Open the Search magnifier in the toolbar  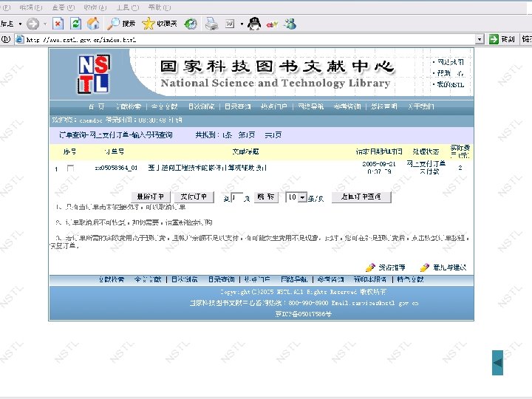pyautogui.click(x=121, y=24)
